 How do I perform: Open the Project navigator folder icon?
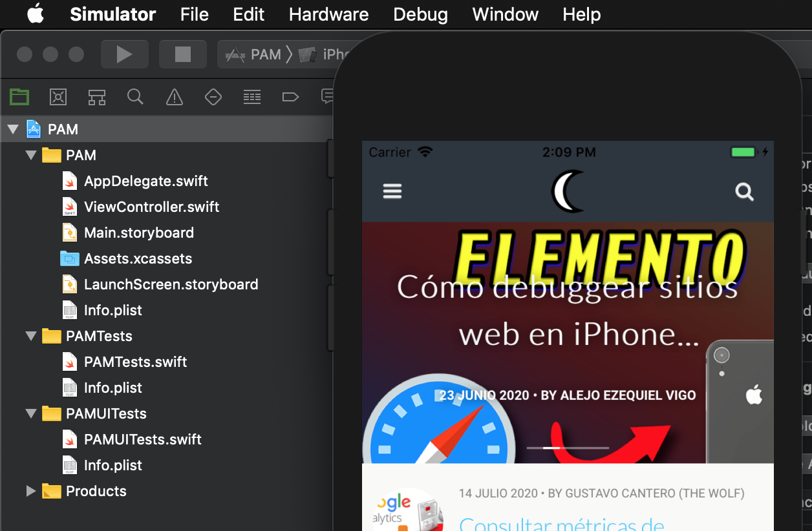[19, 97]
